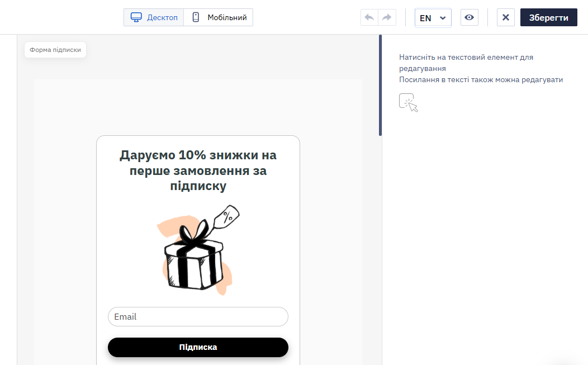588x365 pixels.
Task: Click the percent tag on gift image
Action: point(227,216)
